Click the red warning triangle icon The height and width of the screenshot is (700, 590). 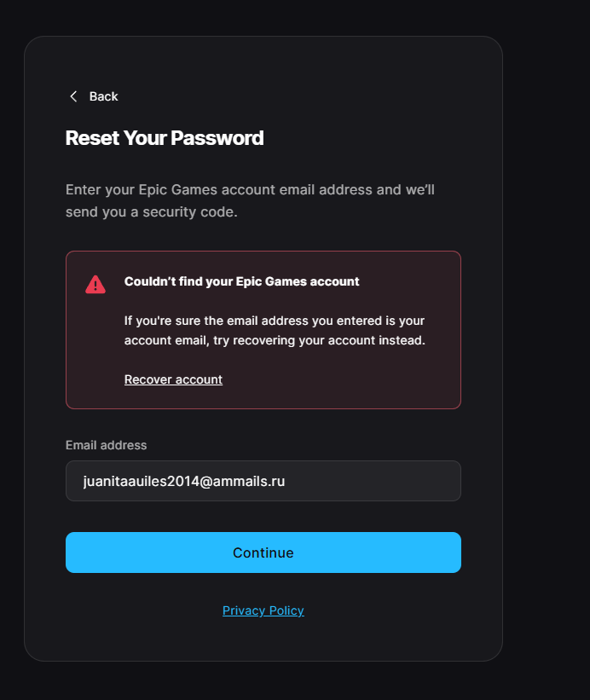click(95, 285)
